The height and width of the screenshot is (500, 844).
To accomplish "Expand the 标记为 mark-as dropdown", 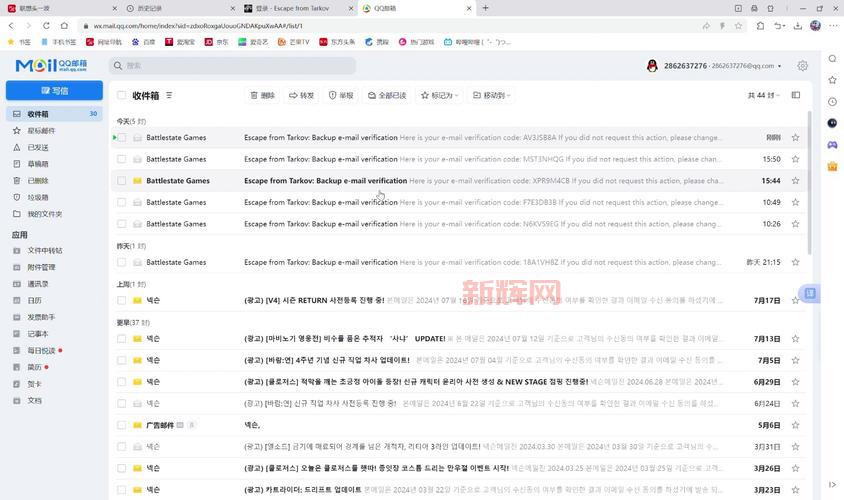I will pyautogui.click(x=440, y=95).
